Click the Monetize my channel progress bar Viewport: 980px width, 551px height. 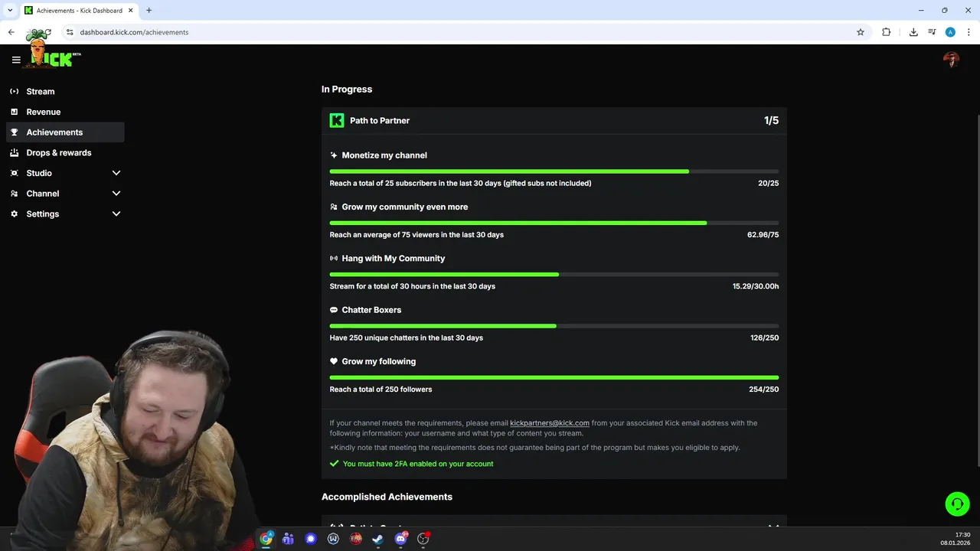click(x=554, y=171)
